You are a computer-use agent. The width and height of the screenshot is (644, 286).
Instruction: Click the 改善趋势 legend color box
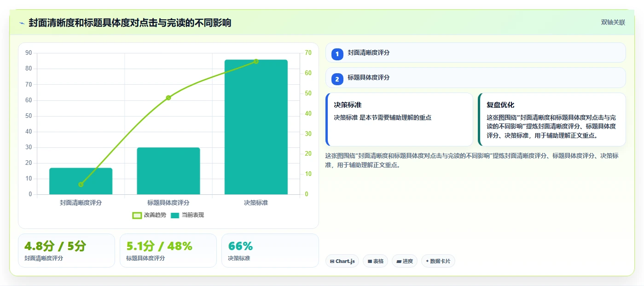point(137,215)
